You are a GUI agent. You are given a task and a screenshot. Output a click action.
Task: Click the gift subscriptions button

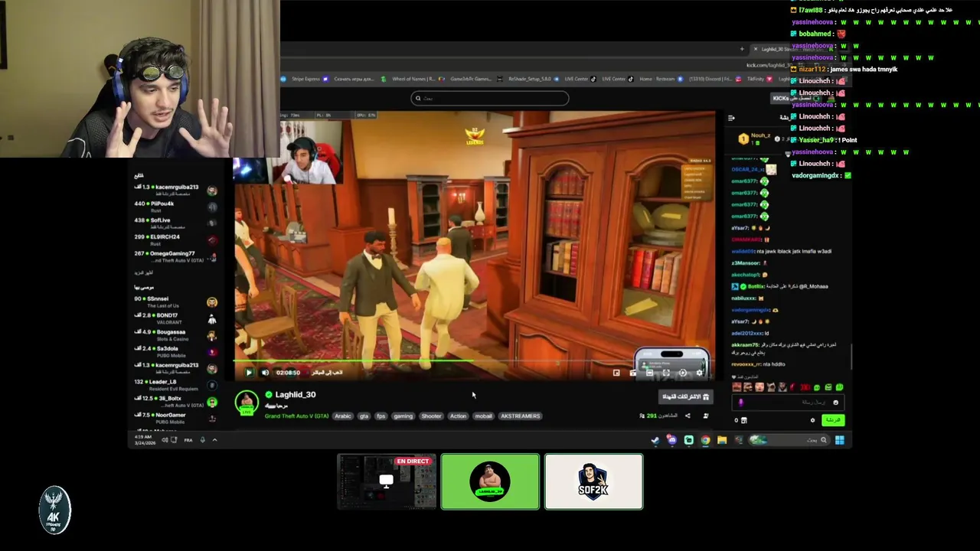click(686, 396)
